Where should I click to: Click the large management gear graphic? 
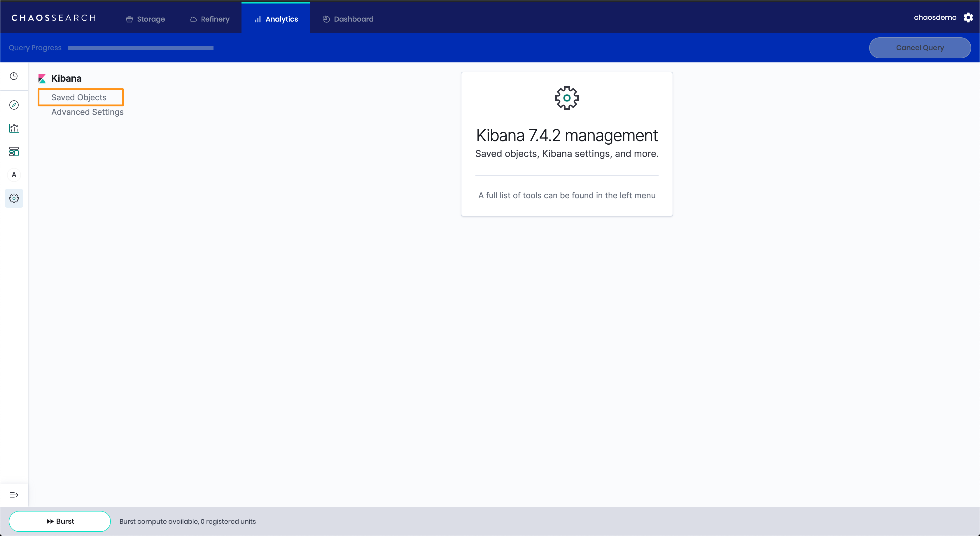[566, 98]
